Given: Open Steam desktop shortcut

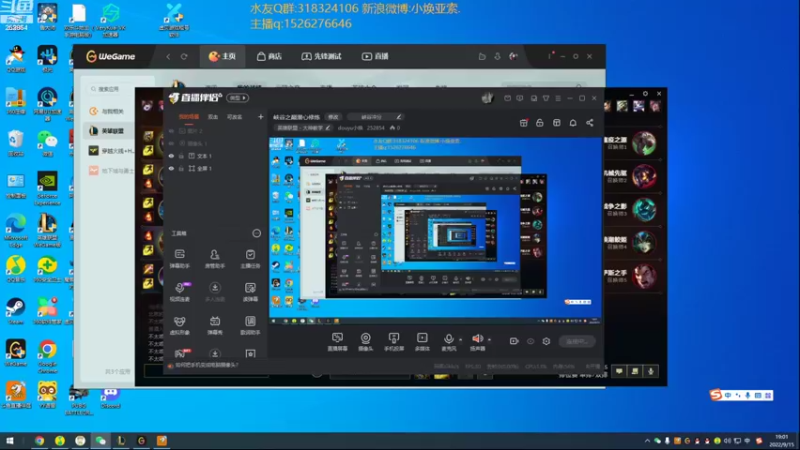Looking at the screenshot, I should (x=16, y=311).
